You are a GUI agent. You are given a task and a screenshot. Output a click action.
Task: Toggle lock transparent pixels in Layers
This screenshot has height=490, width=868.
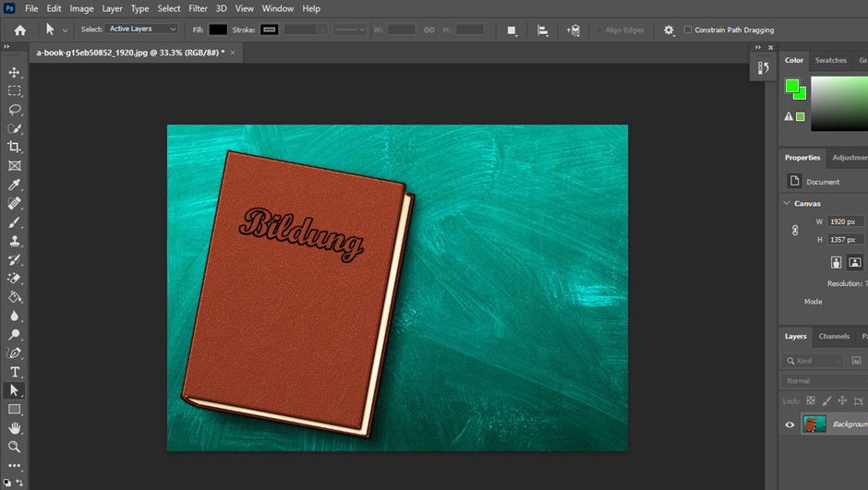pos(811,400)
